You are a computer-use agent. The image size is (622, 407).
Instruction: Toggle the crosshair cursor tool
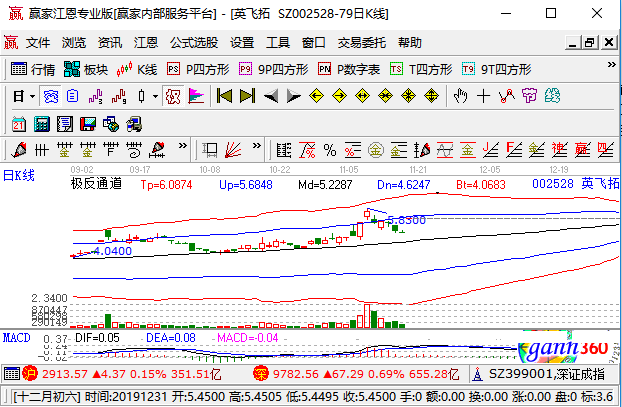click(484, 96)
